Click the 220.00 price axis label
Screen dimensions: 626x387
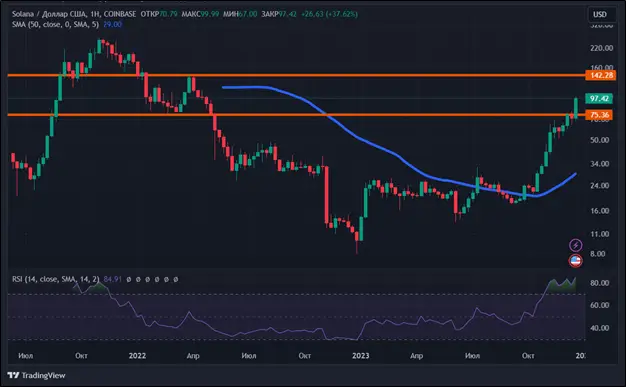click(x=602, y=48)
